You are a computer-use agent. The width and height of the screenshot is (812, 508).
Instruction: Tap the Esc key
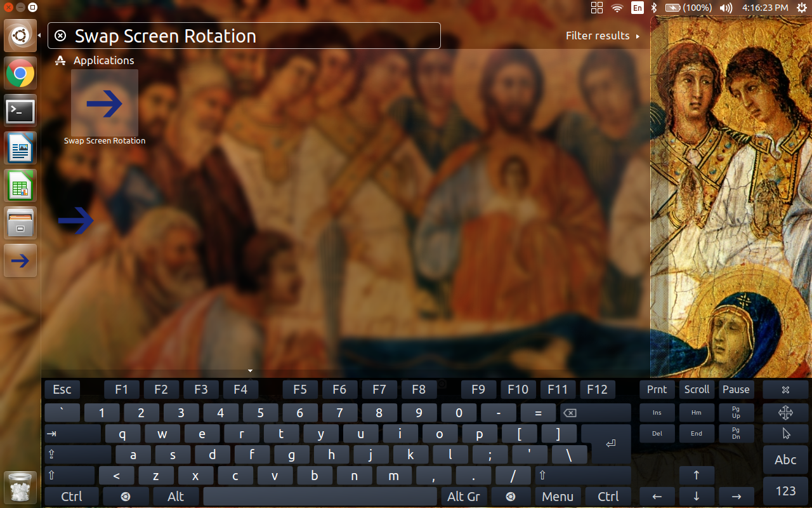pos(62,389)
